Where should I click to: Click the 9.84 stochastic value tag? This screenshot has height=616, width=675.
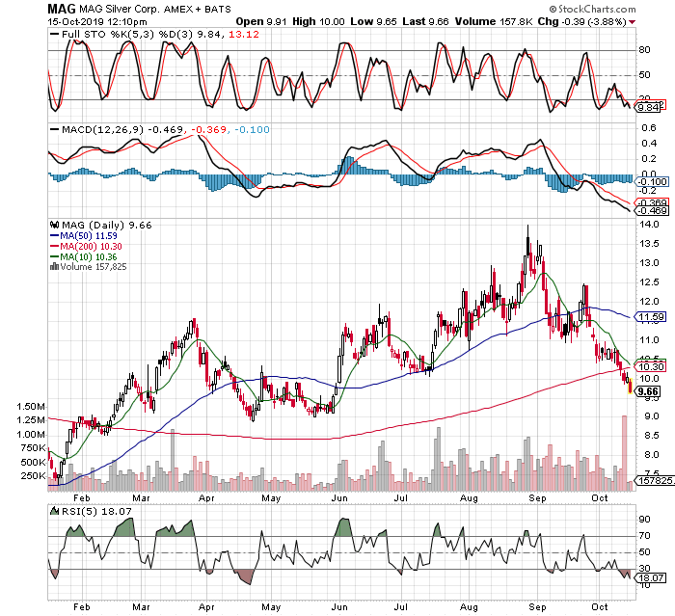click(648, 108)
